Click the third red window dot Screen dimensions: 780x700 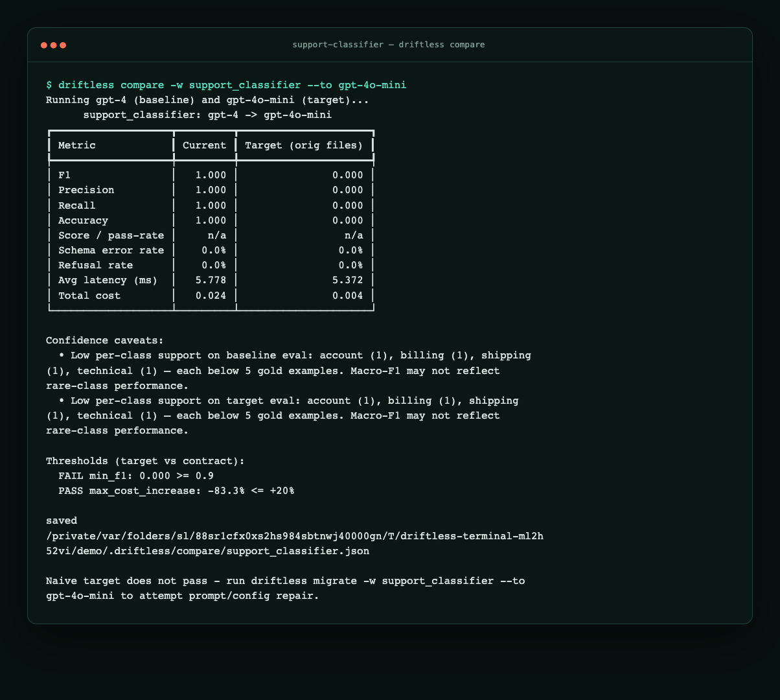[x=63, y=45]
